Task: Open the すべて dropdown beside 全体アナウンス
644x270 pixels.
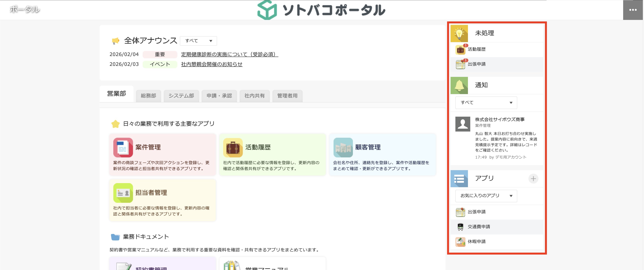Action: (x=198, y=41)
